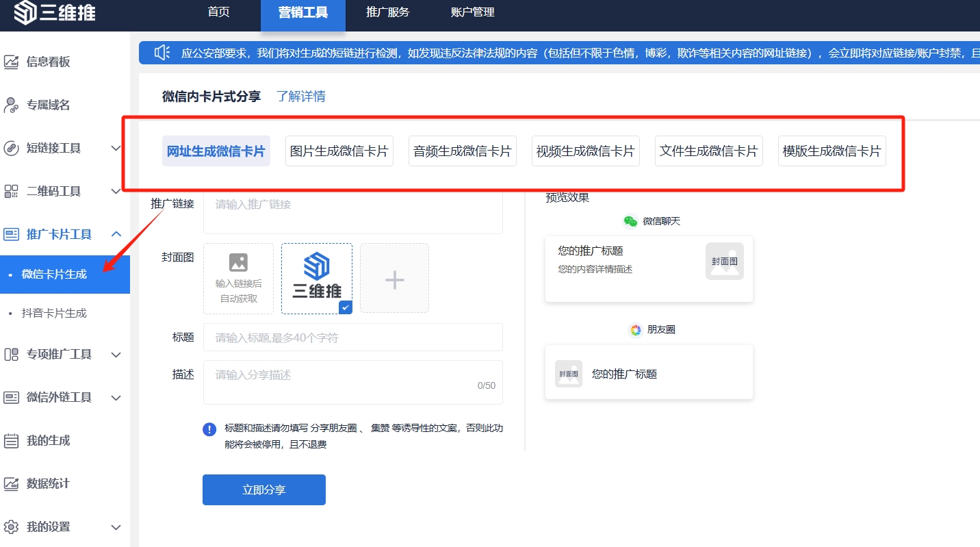The width and height of the screenshot is (980, 547).
Task: Click the blue info icon beside the warning
Action: [x=209, y=429]
